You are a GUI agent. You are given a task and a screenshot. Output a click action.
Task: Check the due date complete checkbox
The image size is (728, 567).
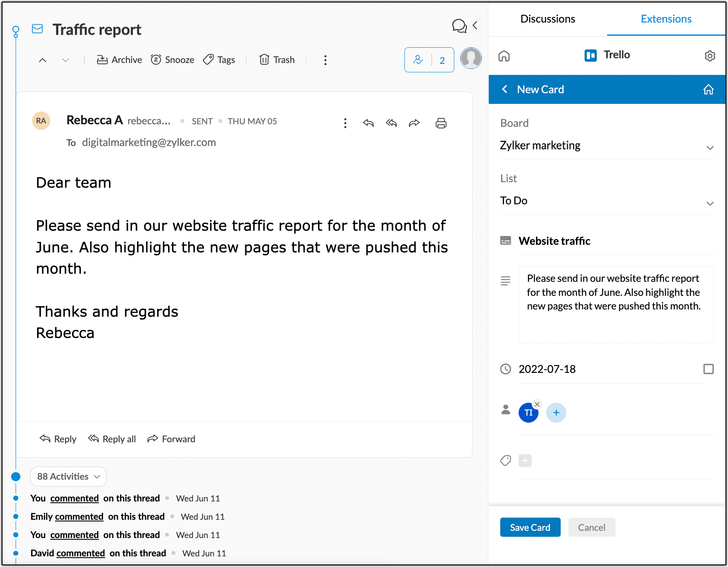coord(708,369)
